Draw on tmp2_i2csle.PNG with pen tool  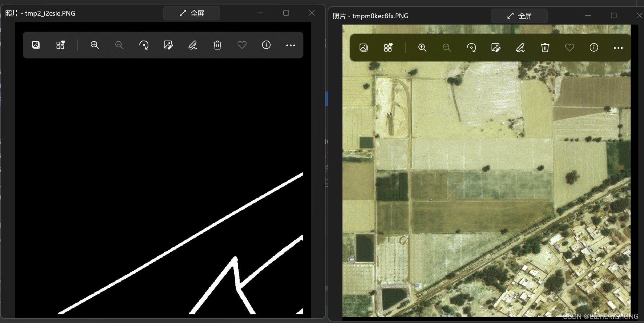coord(193,45)
